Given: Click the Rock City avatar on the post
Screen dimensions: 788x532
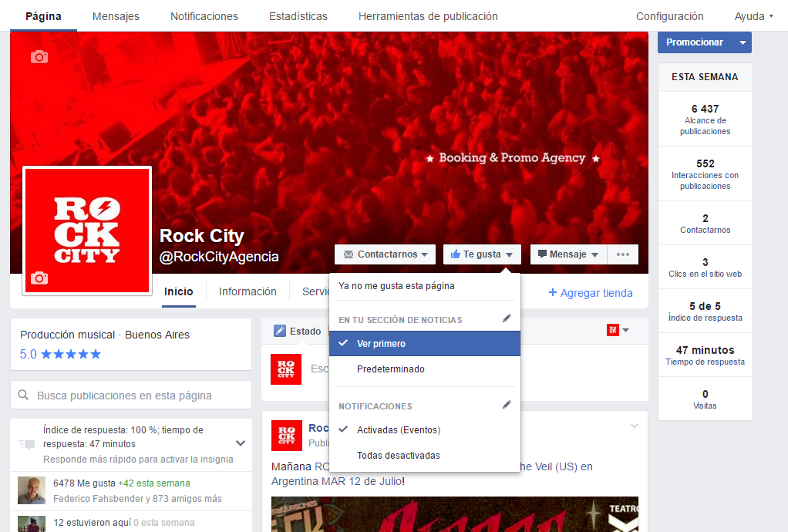Looking at the screenshot, I should pos(287,436).
